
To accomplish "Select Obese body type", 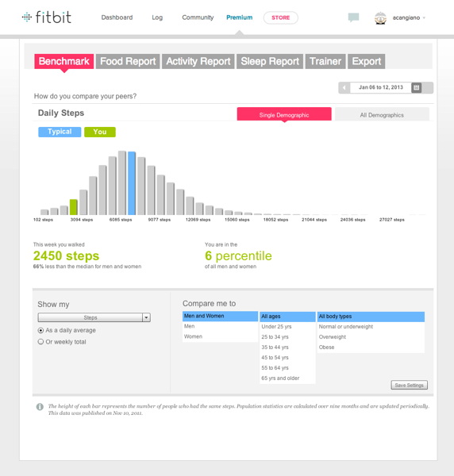I will coord(371,347).
